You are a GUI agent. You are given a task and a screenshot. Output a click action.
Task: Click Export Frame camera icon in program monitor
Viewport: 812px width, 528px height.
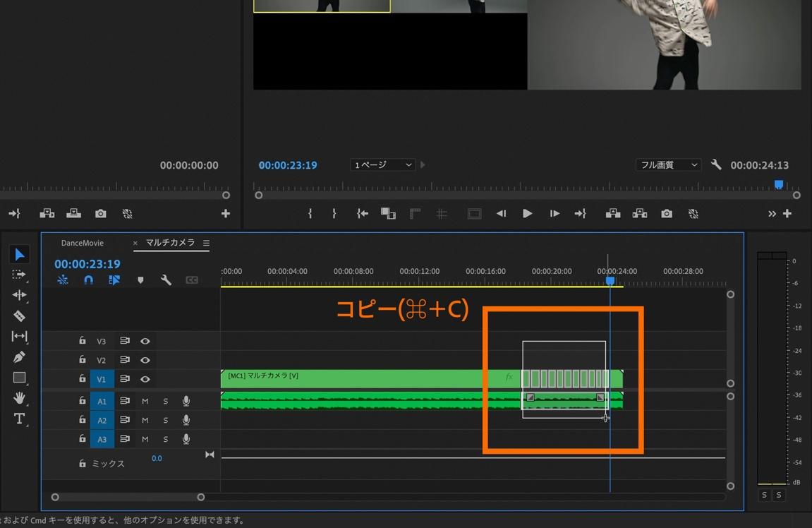667,213
